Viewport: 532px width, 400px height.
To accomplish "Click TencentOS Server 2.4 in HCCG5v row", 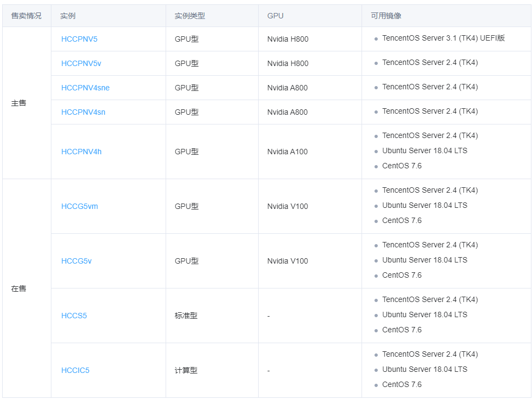I will pyautogui.click(x=430, y=245).
